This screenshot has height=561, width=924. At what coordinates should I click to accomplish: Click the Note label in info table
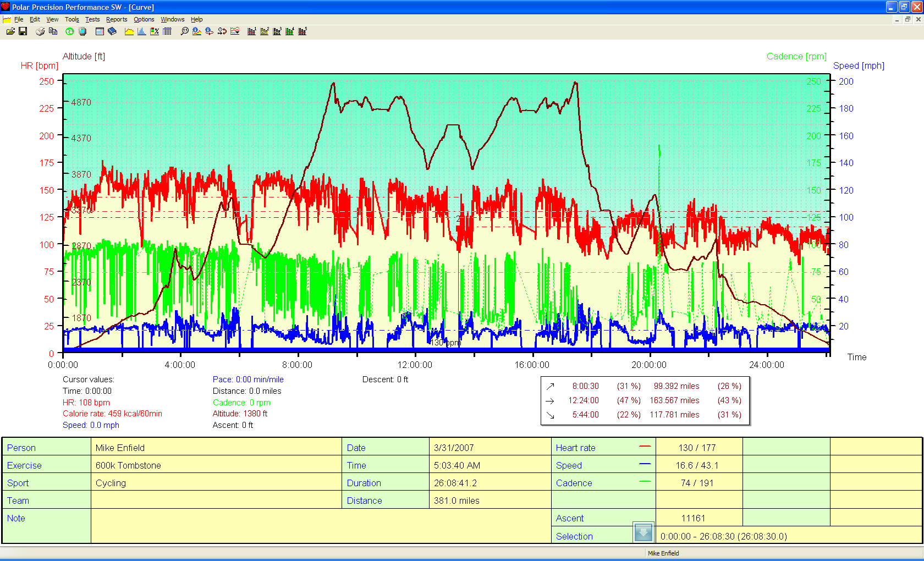click(16, 518)
